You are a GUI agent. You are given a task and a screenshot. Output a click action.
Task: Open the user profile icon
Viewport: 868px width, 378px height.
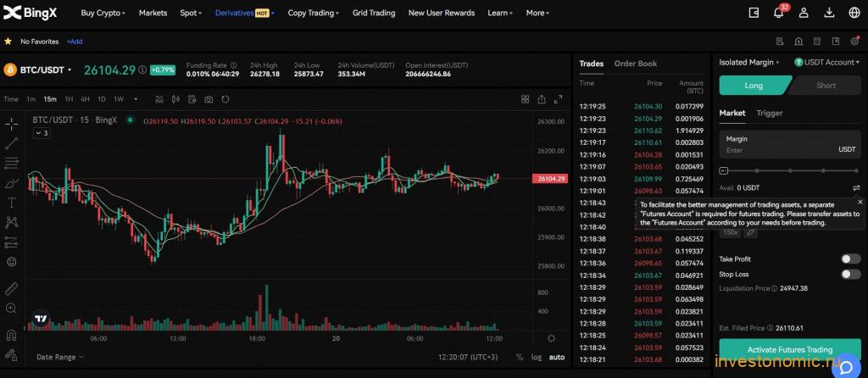point(804,12)
